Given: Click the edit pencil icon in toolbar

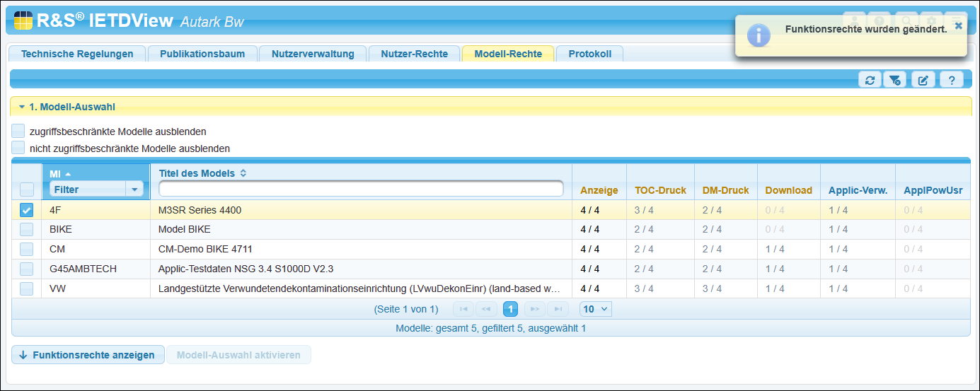Looking at the screenshot, I should pos(923,80).
